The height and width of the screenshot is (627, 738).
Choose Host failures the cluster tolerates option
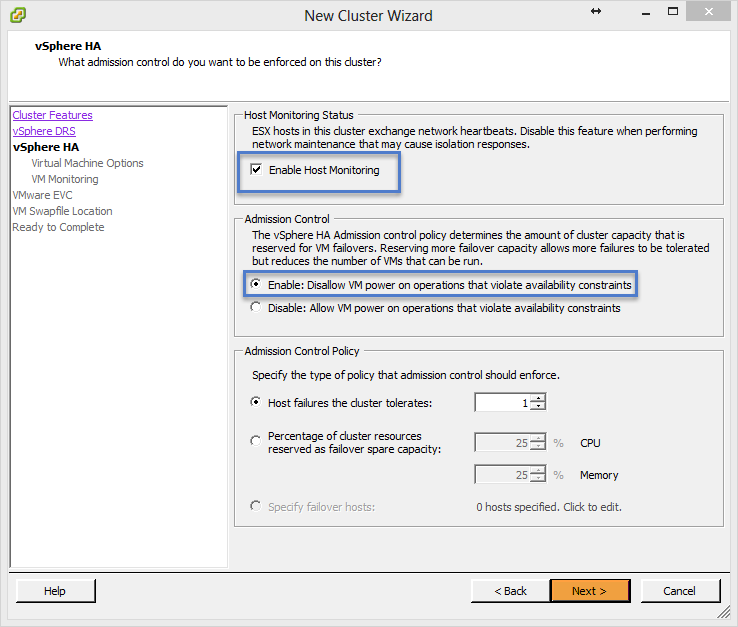click(x=256, y=402)
